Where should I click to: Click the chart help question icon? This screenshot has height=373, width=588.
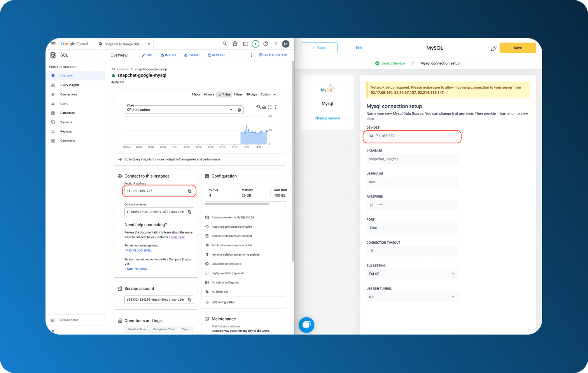pos(239,110)
